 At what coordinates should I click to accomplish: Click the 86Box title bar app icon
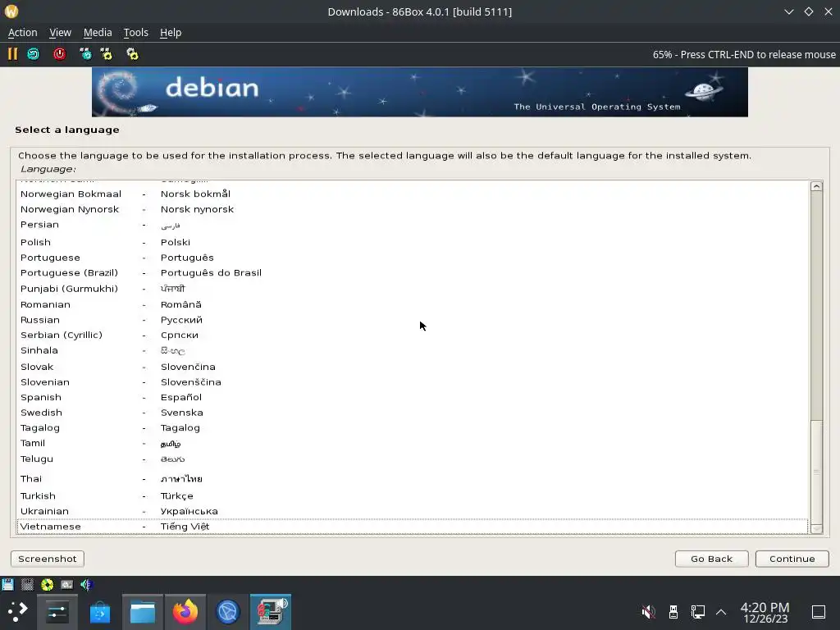11,11
